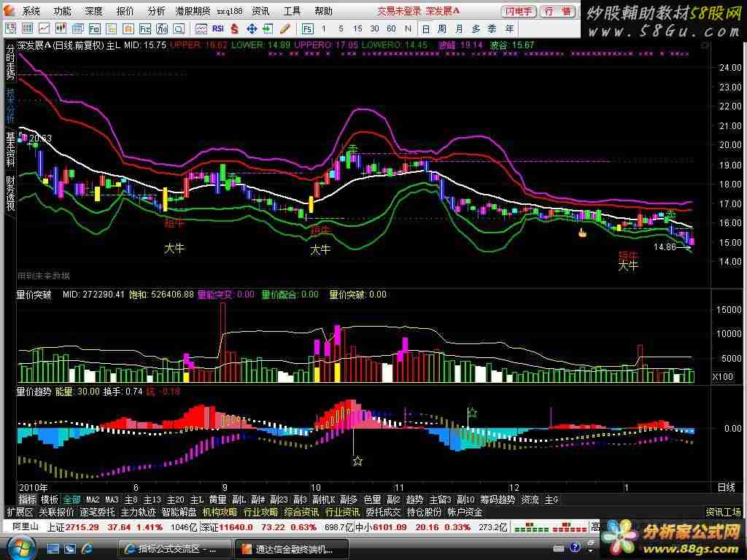Select the intraday line chart icon
The image size is (747, 560).
(x=44, y=29)
